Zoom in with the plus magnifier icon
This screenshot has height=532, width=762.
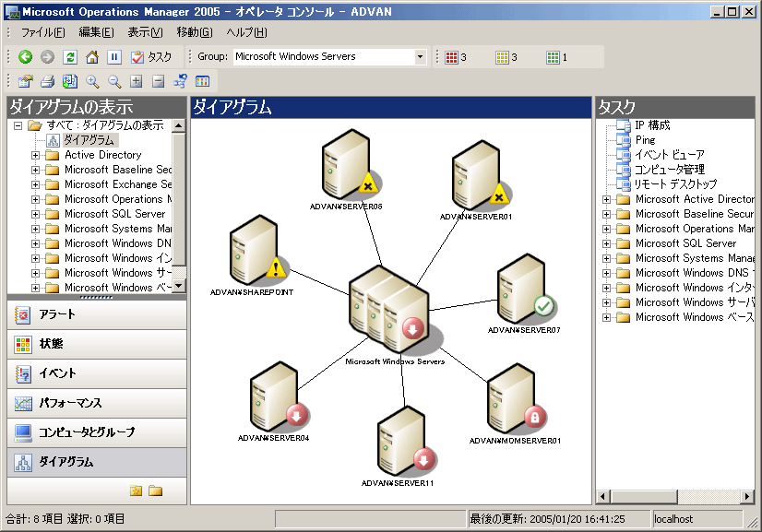92,81
